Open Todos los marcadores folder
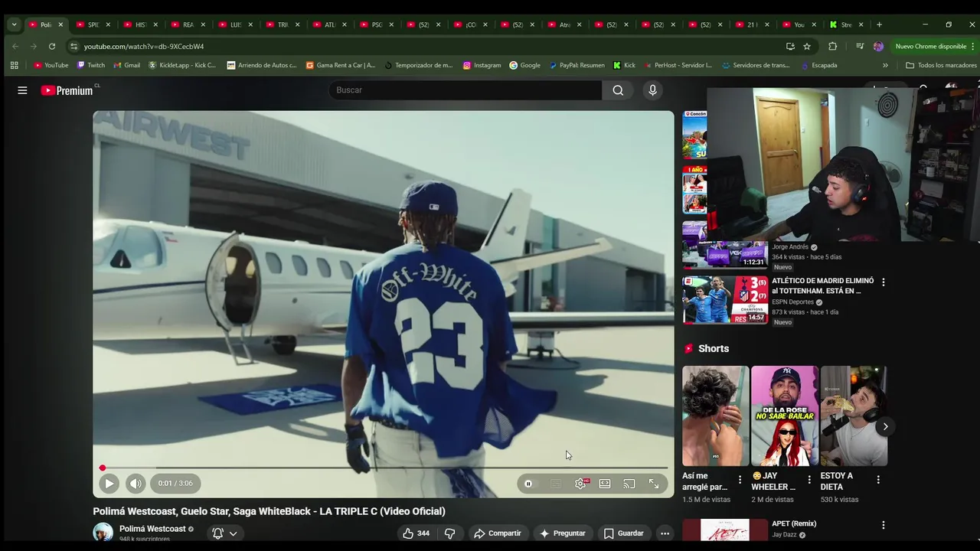The width and height of the screenshot is (980, 551). 940,66
